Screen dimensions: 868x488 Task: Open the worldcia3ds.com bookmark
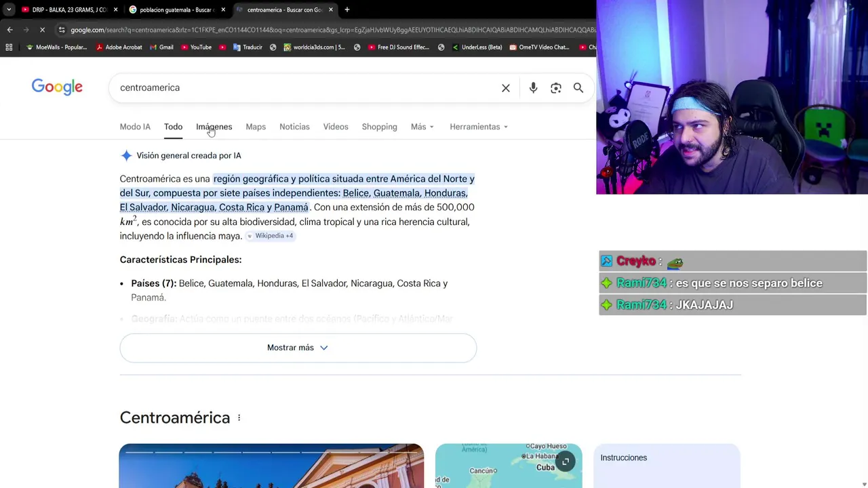click(x=314, y=47)
